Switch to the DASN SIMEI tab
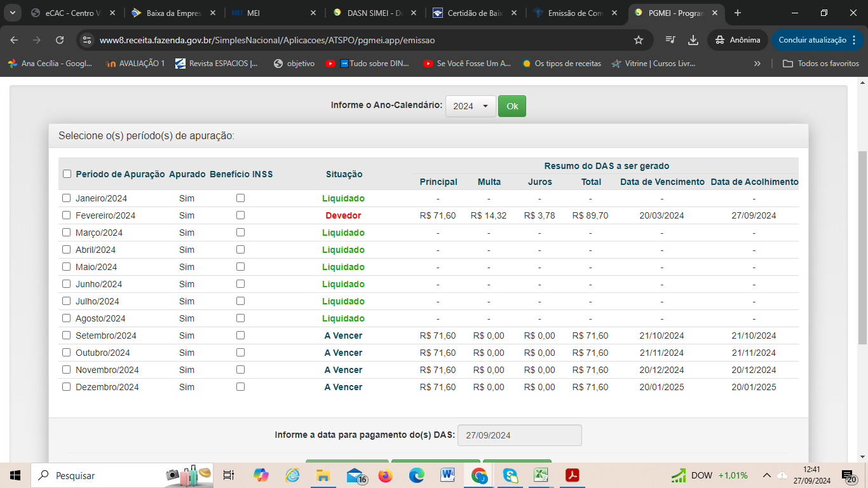The image size is (868, 488). [373, 13]
